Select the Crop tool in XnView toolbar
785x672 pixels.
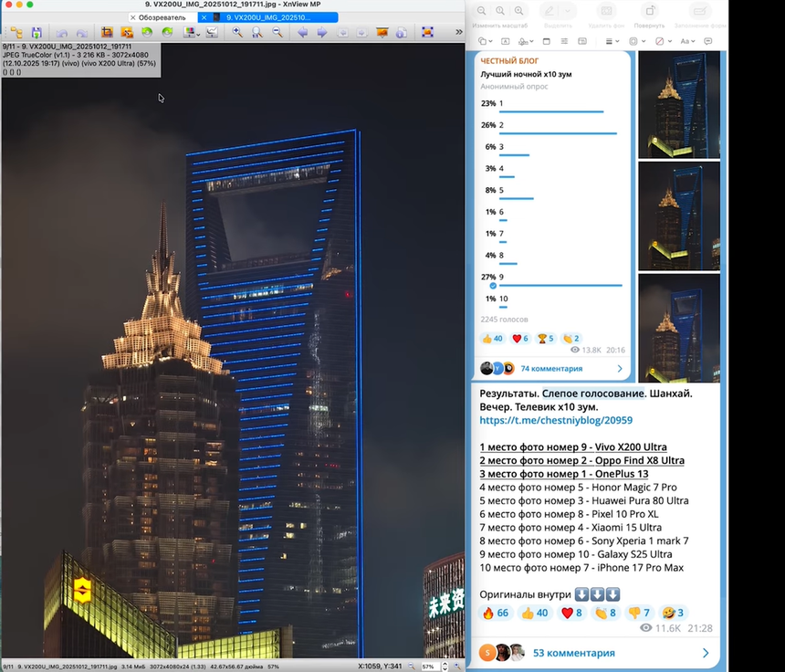pos(107,32)
